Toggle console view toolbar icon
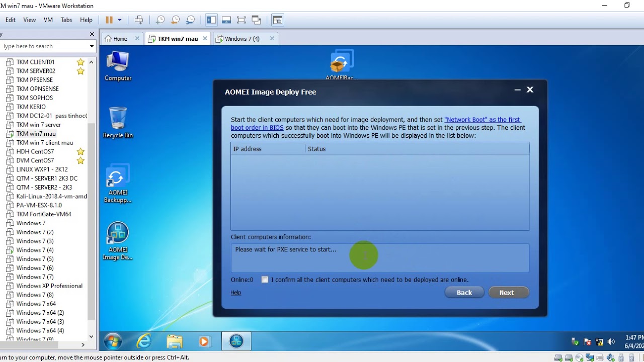The width and height of the screenshot is (644, 362). click(278, 20)
